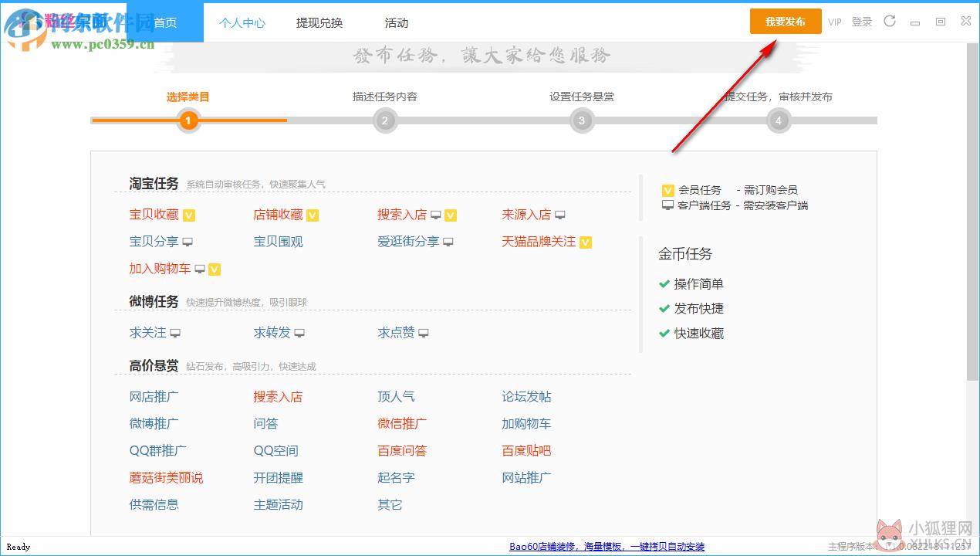Viewport: 980px width, 556px height.
Task: Open the 百度贴吧 category
Action: tap(526, 451)
